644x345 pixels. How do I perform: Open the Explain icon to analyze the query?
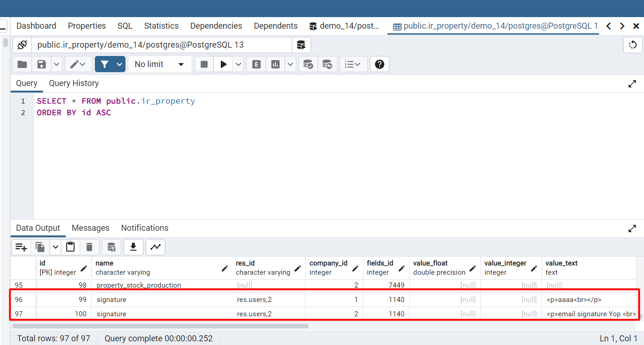tap(256, 64)
